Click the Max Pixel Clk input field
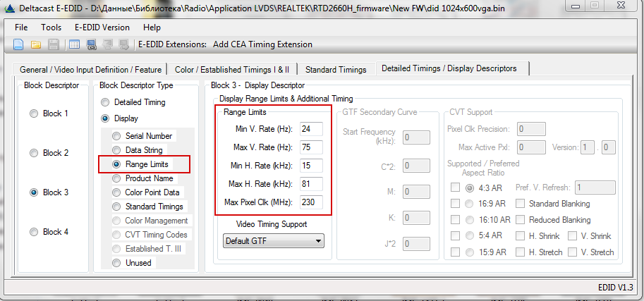The width and height of the screenshot is (644, 301). [x=310, y=203]
